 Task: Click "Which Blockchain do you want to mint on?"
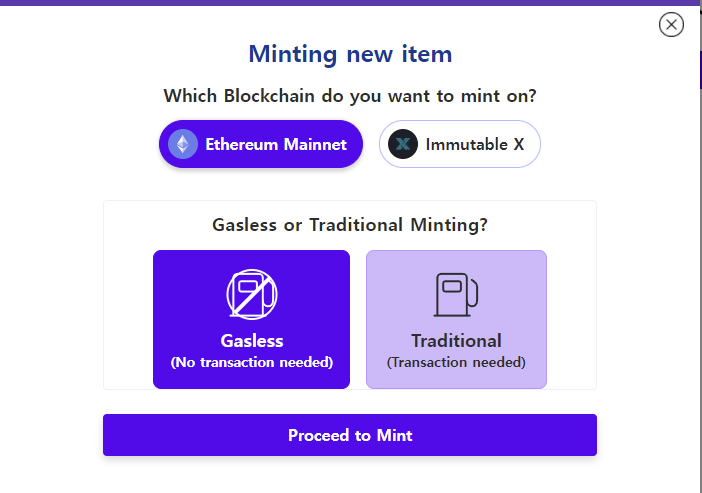click(x=350, y=96)
